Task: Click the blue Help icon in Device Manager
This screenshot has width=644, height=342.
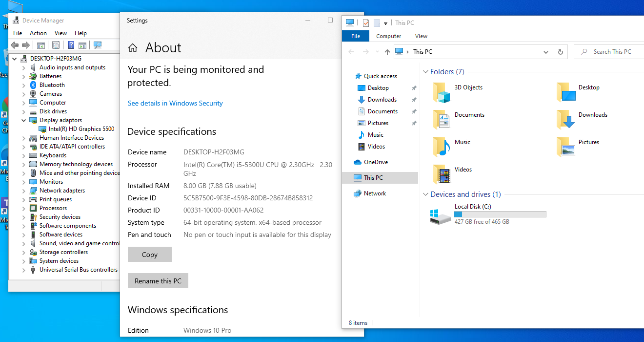Action: (x=71, y=45)
